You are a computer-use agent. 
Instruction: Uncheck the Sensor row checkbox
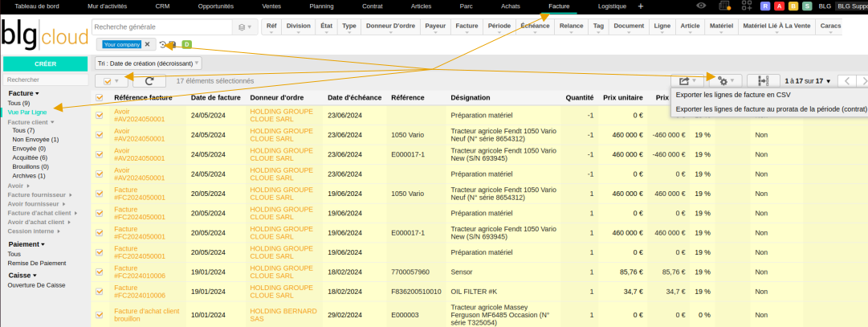[99, 272]
